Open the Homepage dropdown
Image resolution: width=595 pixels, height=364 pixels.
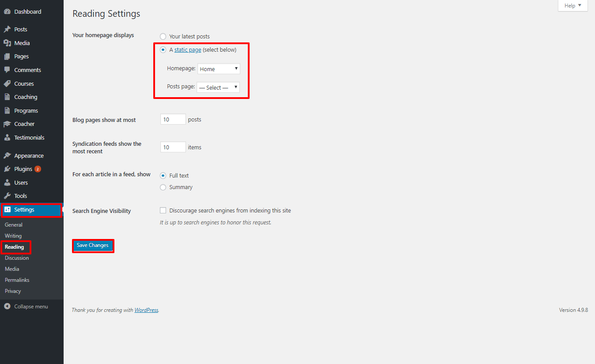pos(219,69)
